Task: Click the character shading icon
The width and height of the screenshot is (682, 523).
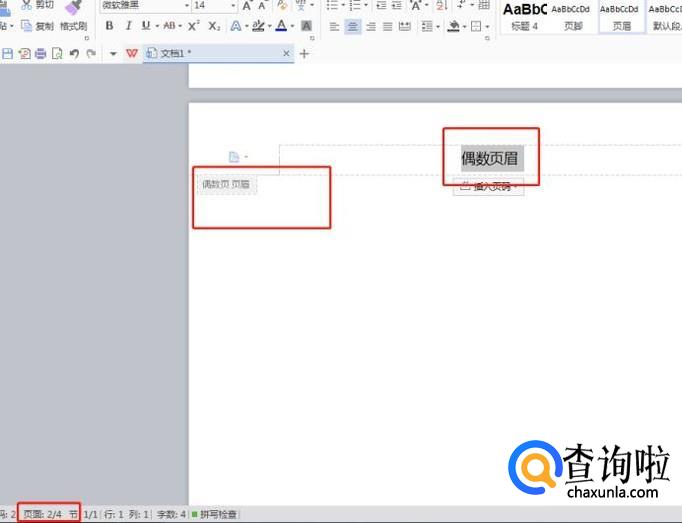Action: (x=306, y=26)
